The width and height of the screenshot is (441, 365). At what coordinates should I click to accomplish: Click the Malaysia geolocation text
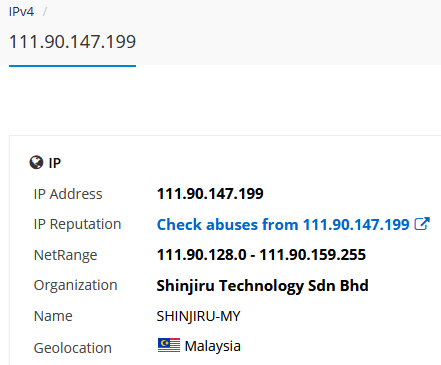(x=213, y=346)
